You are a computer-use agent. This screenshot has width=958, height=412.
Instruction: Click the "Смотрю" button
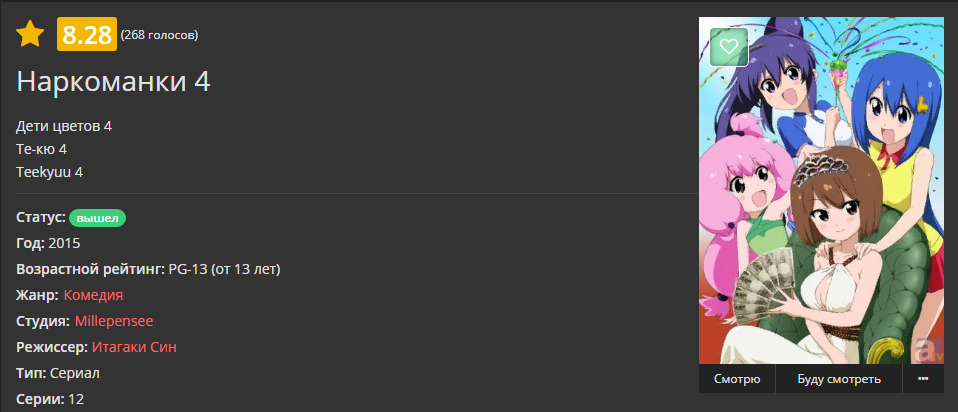737,379
